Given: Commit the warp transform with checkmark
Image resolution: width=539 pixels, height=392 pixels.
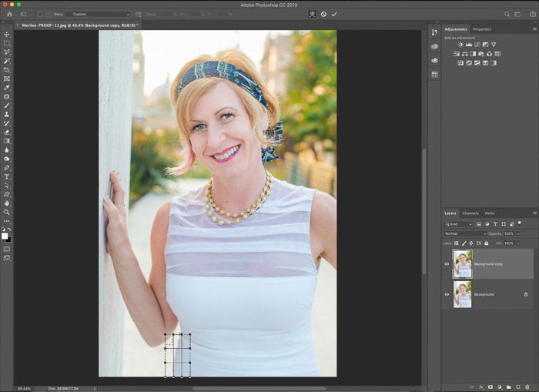Looking at the screenshot, I should 334,14.
